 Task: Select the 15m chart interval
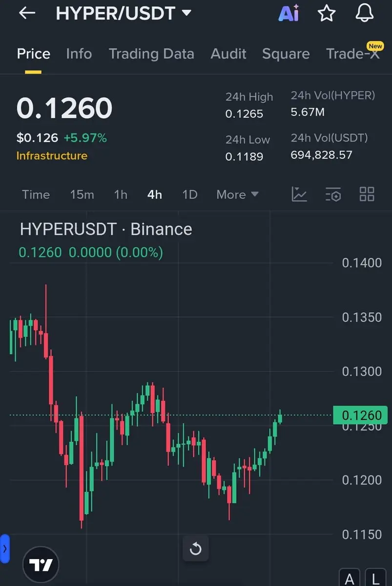coord(82,195)
